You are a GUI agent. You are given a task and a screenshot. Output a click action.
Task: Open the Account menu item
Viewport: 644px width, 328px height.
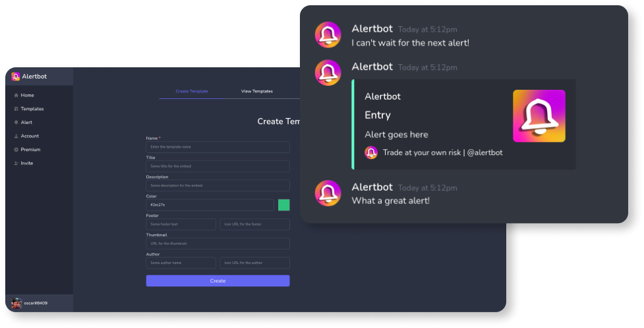coord(30,136)
